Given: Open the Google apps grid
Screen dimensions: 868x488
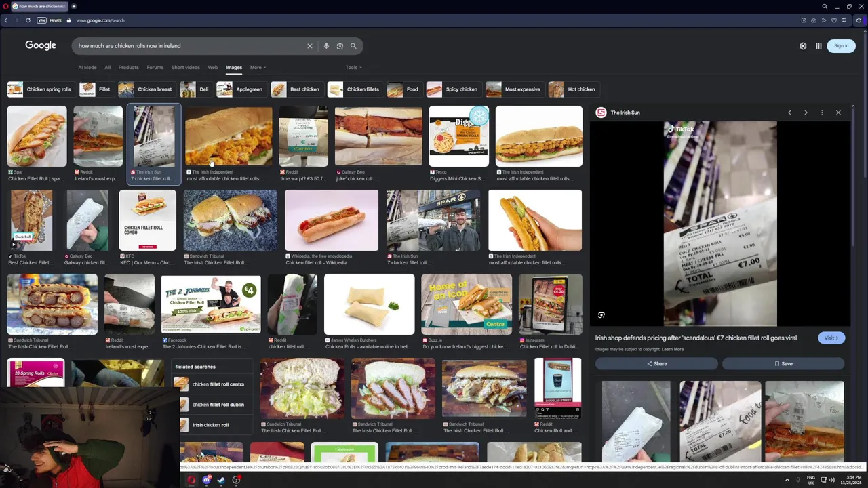Looking at the screenshot, I should [x=818, y=46].
